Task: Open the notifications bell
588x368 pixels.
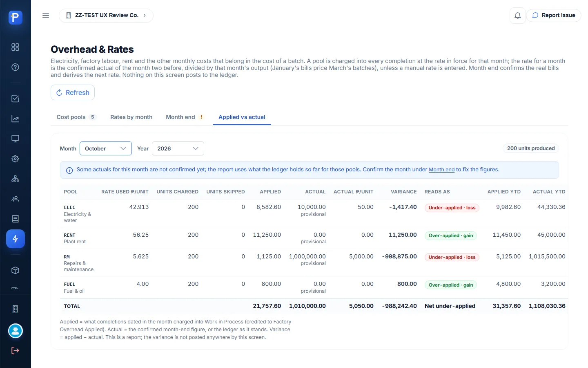Action: click(x=518, y=16)
